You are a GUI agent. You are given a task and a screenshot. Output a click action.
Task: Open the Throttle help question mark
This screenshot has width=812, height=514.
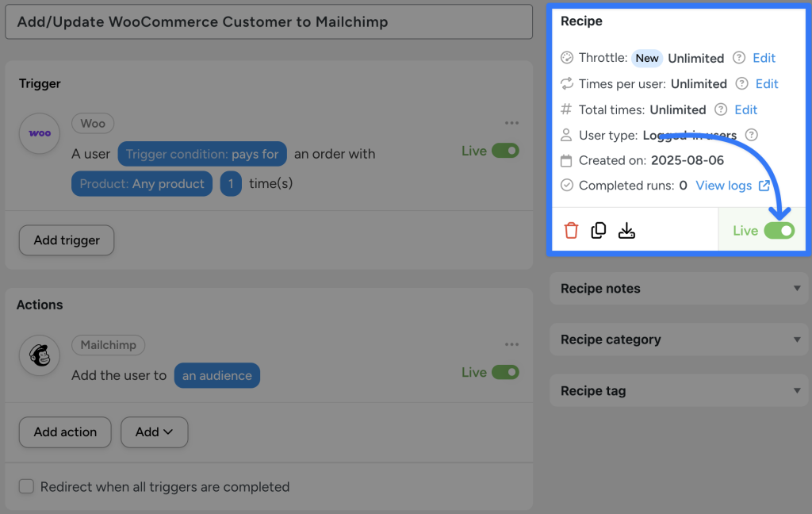741,57
